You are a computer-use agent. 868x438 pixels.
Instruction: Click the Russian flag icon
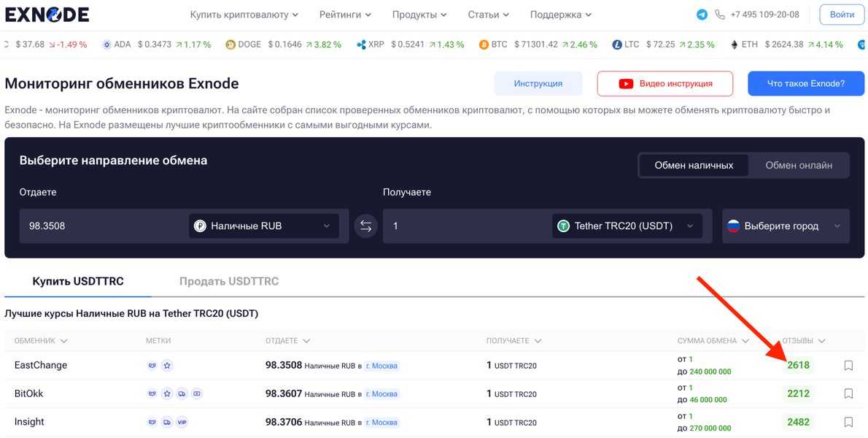pyautogui.click(x=734, y=226)
